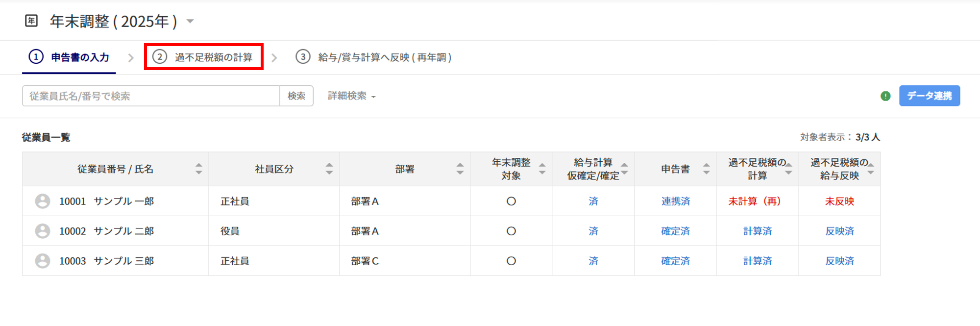The width and height of the screenshot is (980, 326).
Task: Open 給与/賞与計算へ反映 (再年調) step tab
Action: (x=373, y=57)
